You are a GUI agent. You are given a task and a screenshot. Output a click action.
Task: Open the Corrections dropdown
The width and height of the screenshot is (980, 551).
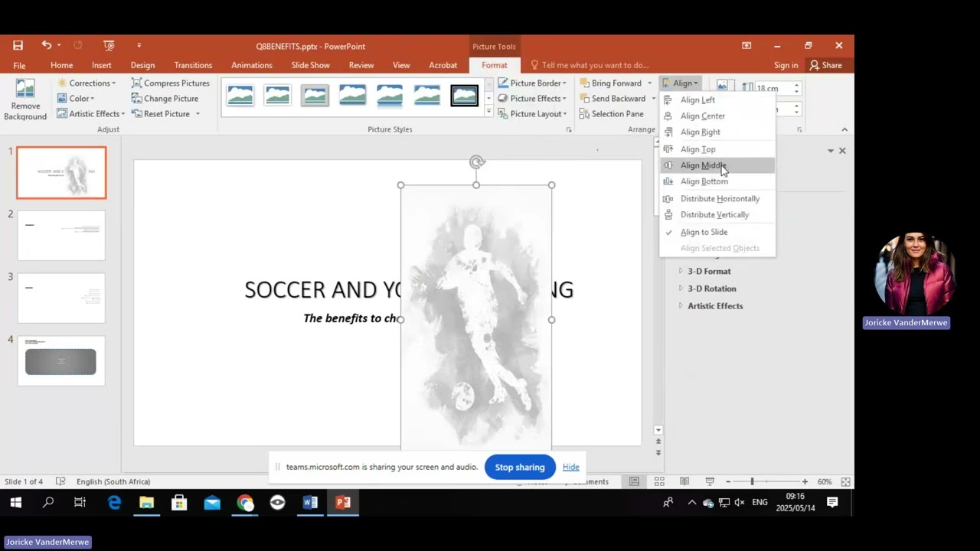[x=87, y=83]
